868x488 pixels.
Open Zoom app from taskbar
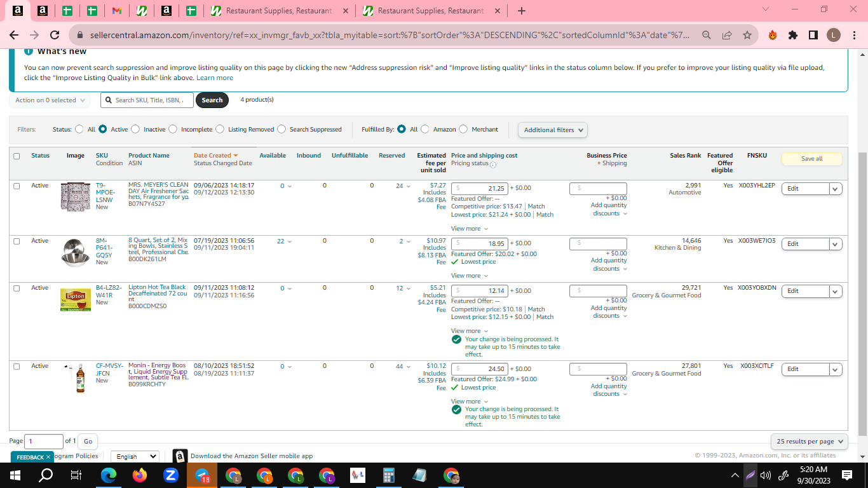click(x=170, y=475)
